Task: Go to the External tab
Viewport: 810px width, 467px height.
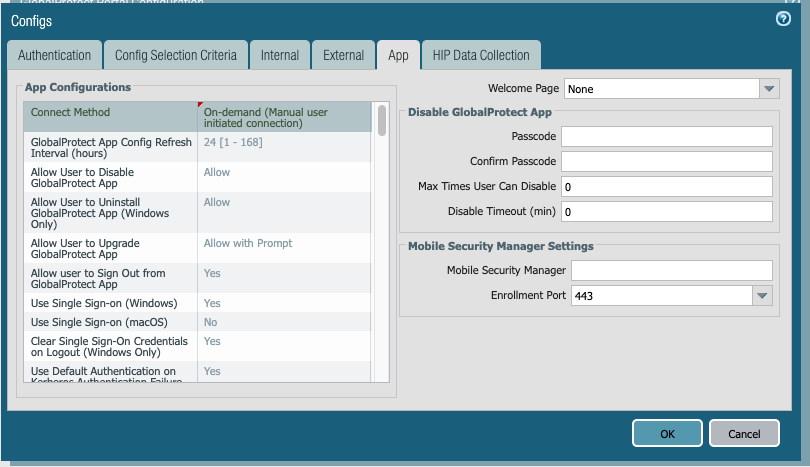Action: click(x=343, y=55)
